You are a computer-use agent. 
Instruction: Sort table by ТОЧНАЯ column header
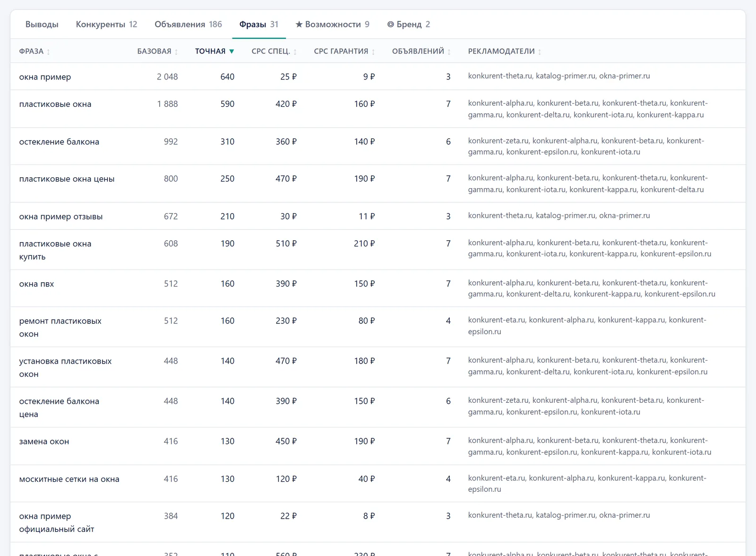(x=210, y=51)
